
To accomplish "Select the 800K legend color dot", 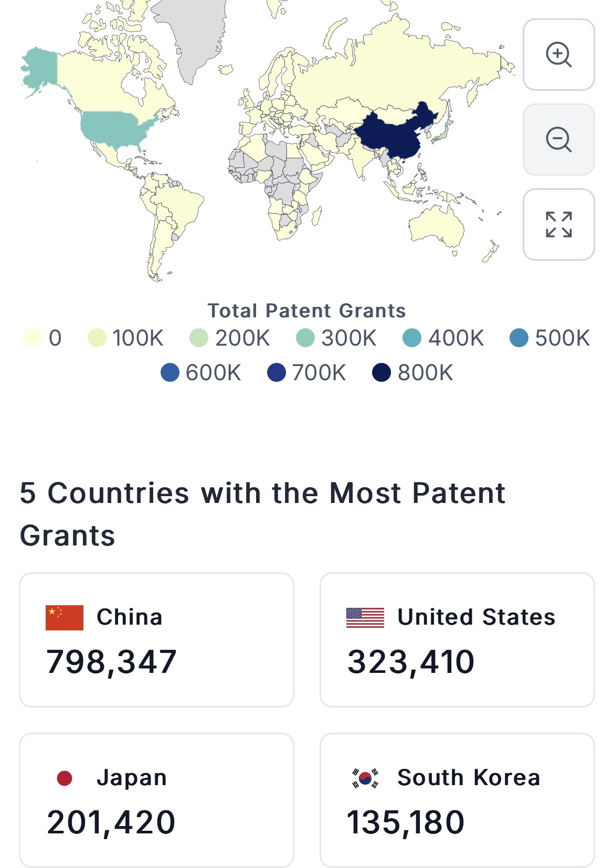I will click(382, 373).
